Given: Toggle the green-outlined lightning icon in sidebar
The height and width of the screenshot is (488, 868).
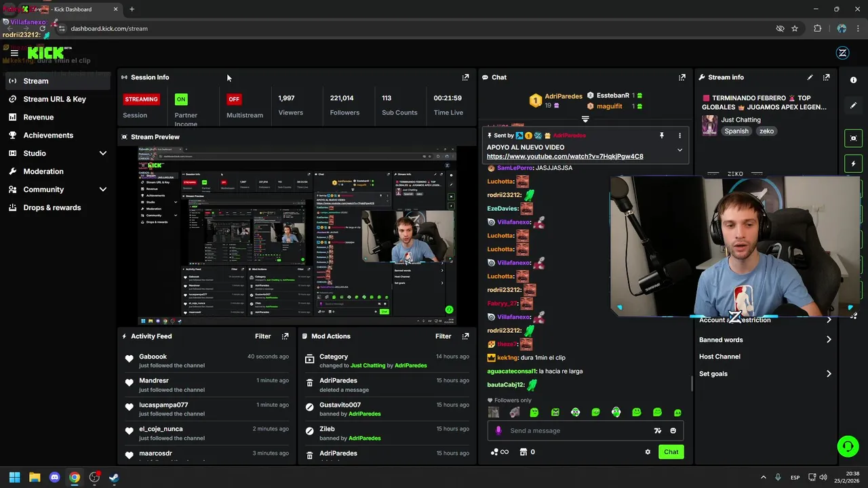Looking at the screenshot, I should [x=853, y=163].
